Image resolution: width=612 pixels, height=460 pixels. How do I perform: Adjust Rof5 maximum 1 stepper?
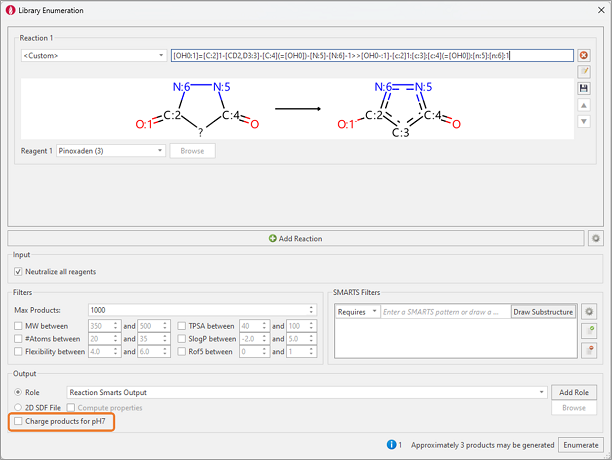[311, 352]
